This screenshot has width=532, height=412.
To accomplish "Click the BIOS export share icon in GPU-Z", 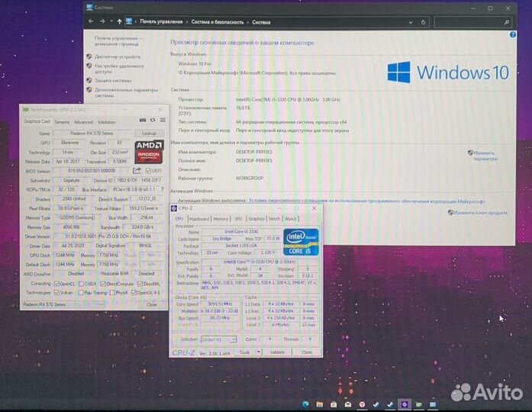I will point(137,171).
